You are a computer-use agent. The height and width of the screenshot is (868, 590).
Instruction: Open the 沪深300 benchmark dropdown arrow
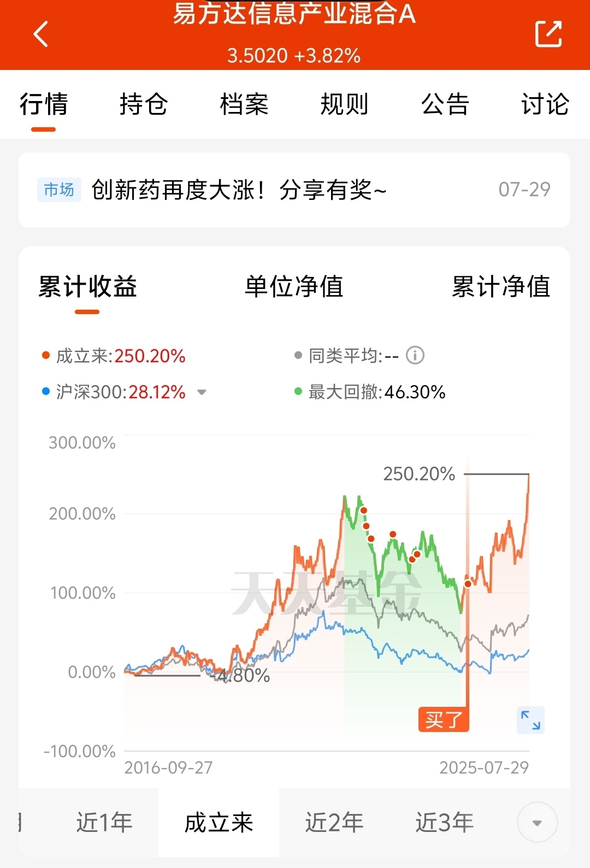pos(202,392)
